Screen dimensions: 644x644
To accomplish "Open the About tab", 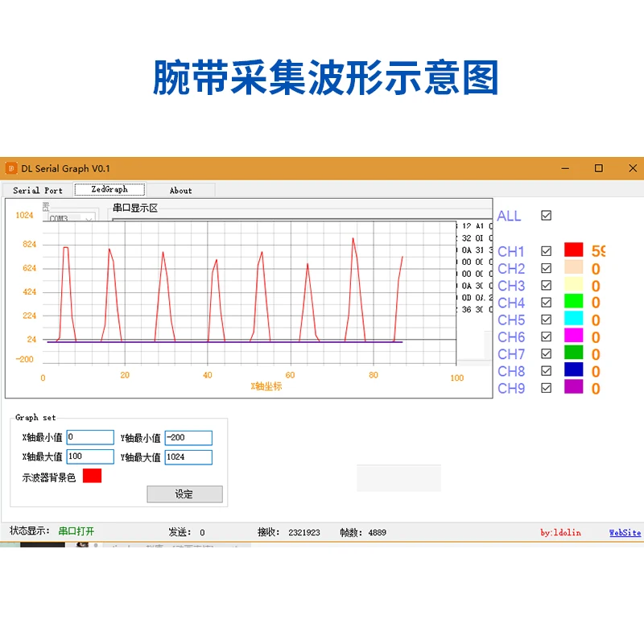I will (180, 191).
